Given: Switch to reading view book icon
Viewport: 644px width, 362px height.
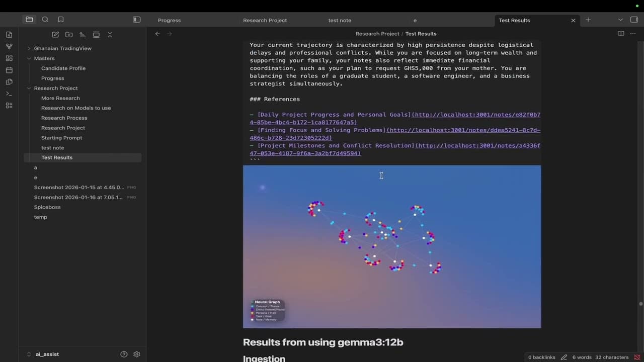Looking at the screenshot, I should (621, 34).
